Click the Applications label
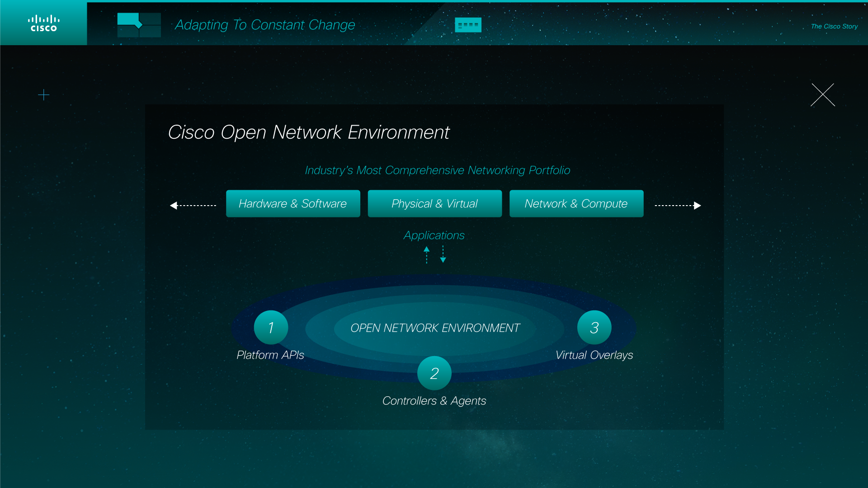Screen dimensions: 868x488 point(434,235)
